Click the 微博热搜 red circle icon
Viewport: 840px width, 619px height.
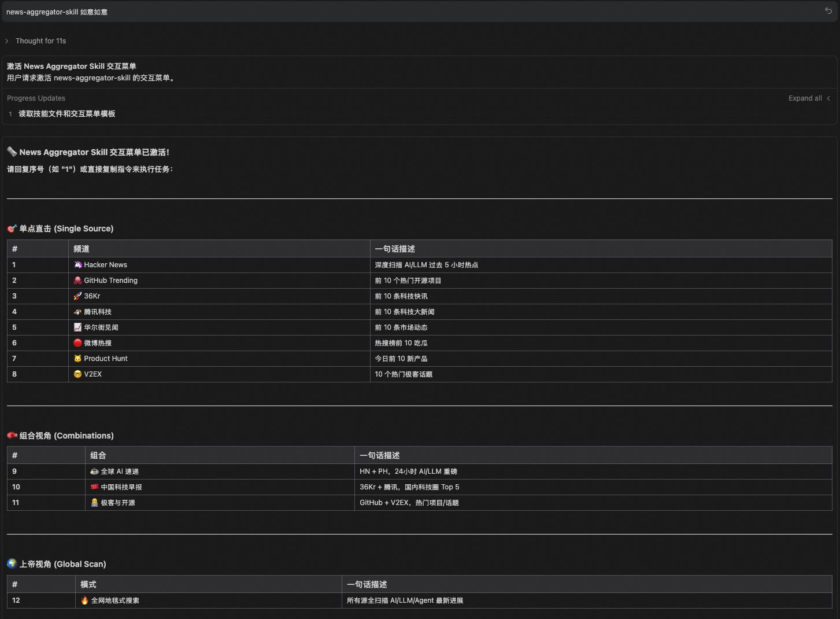77,343
